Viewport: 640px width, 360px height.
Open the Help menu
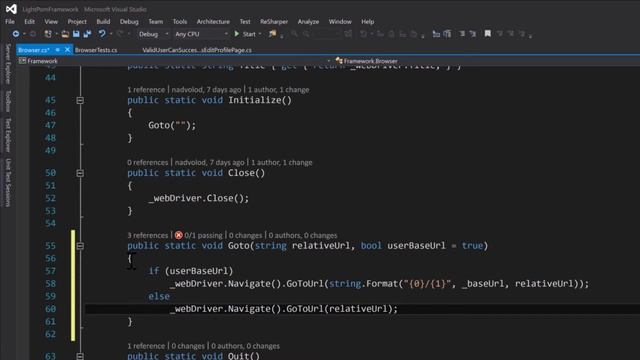[367, 22]
